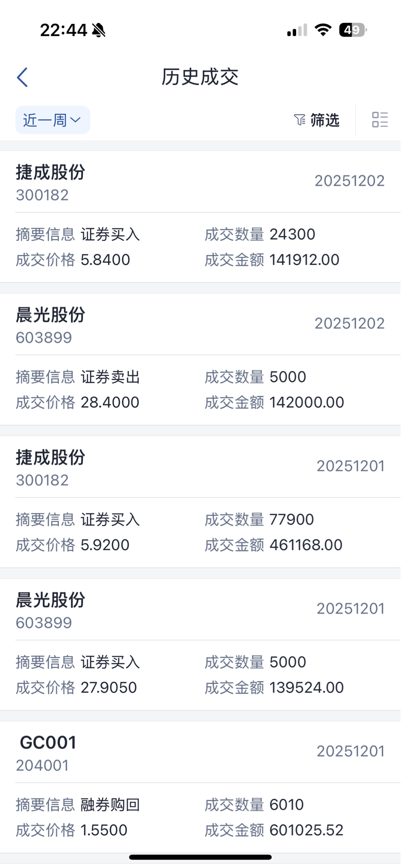Open the GC001 204001 record
401x868 pixels.
click(200, 787)
